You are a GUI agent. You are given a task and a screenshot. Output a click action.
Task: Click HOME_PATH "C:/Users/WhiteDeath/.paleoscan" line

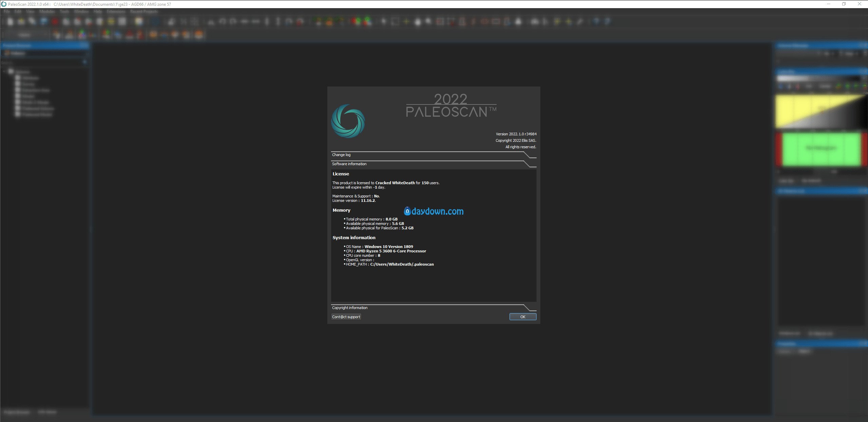pyautogui.click(x=389, y=264)
